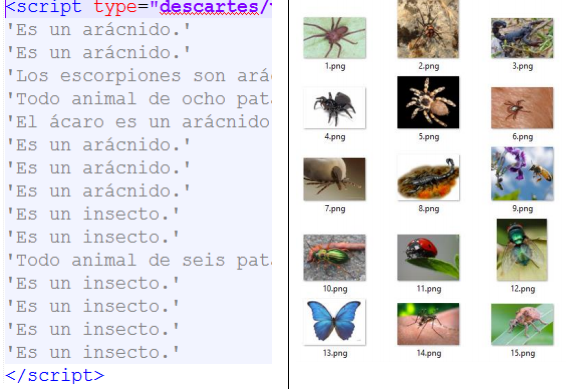Select the 6.png tick on skin thumbnail
566x389 pixels.
(x=522, y=108)
